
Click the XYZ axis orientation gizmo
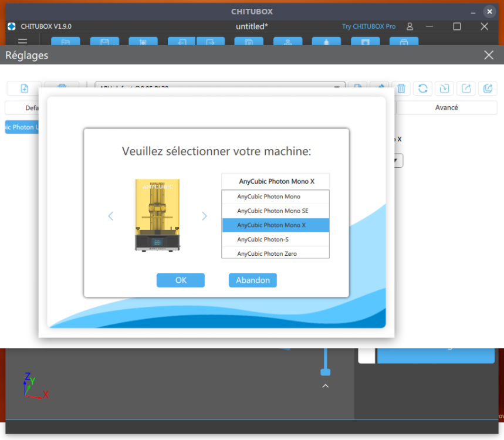tap(36, 385)
